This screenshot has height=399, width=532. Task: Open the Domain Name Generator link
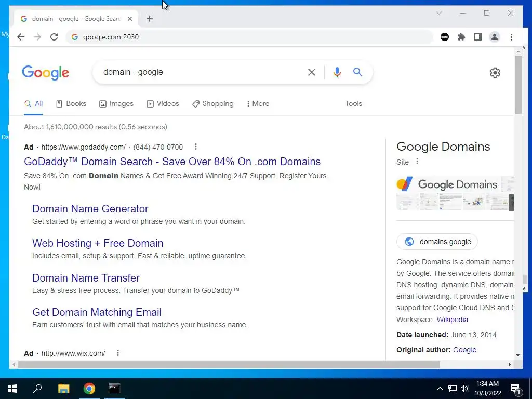[90, 209]
